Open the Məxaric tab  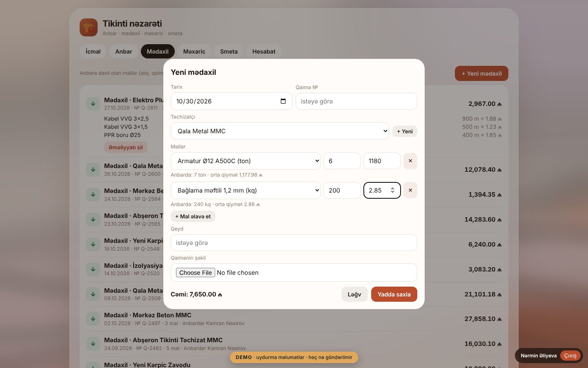(194, 52)
